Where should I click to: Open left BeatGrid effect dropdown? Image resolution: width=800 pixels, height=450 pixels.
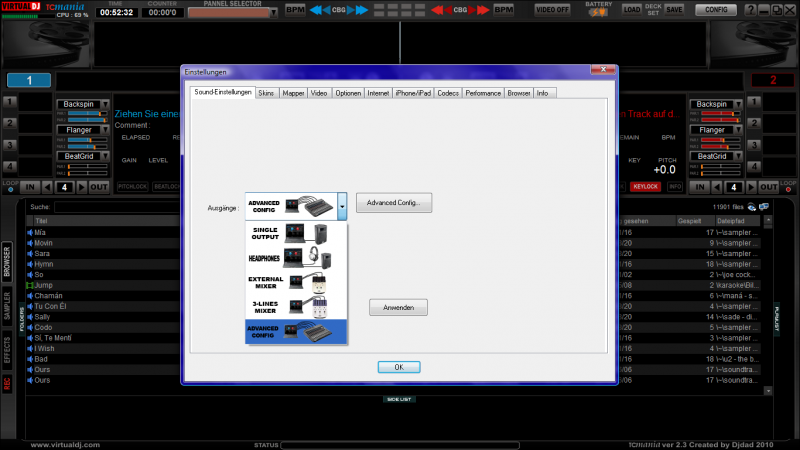coord(105,156)
